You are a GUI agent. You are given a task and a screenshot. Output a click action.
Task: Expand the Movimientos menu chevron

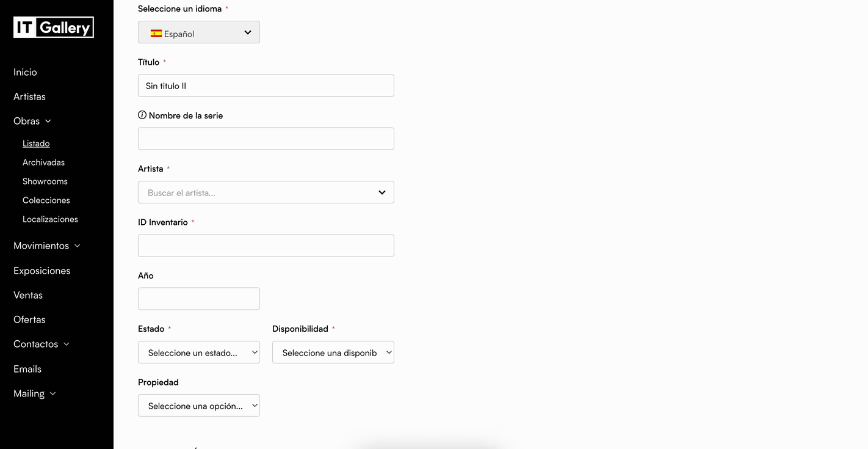(78, 246)
